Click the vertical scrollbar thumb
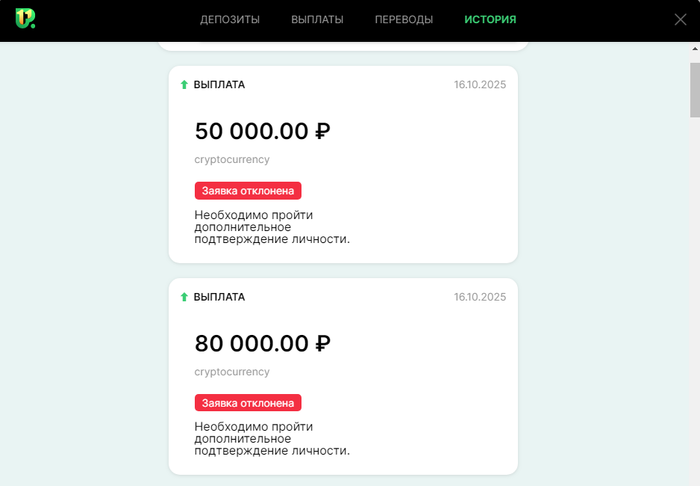 coord(693,90)
